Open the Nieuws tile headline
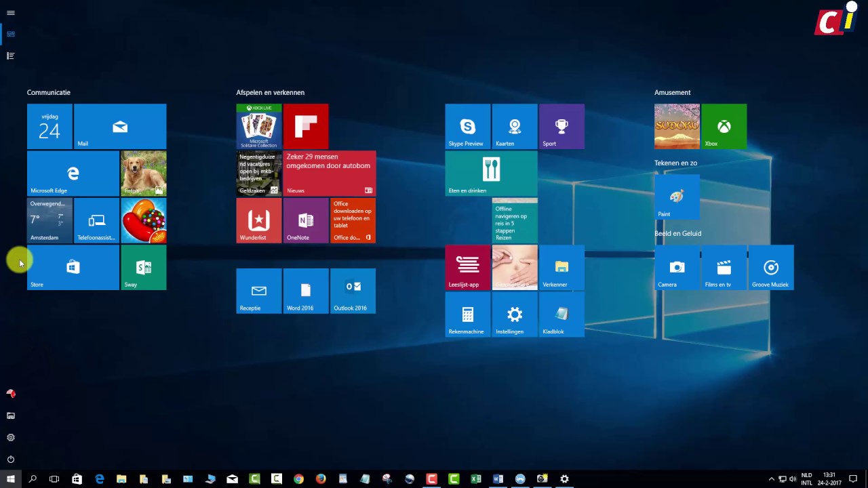Viewport: 868px width, 488px height. point(330,174)
